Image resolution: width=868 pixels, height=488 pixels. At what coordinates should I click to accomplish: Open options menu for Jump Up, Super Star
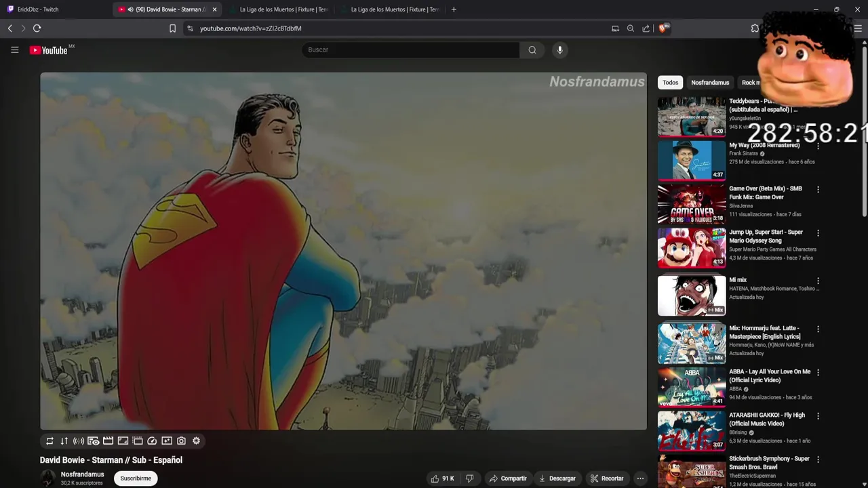pyautogui.click(x=818, y=233)
